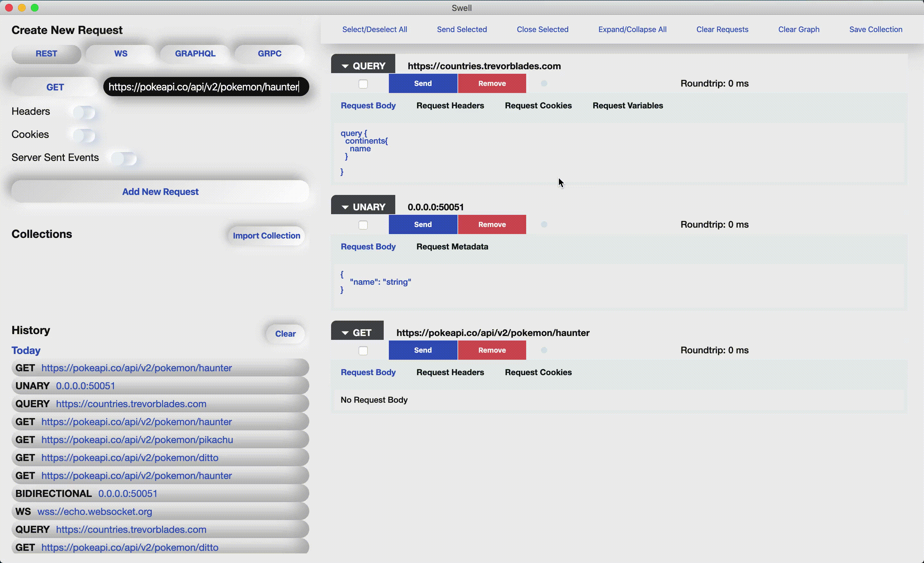Click the red macOS close button
924x563 pixels.
(9, 7)
